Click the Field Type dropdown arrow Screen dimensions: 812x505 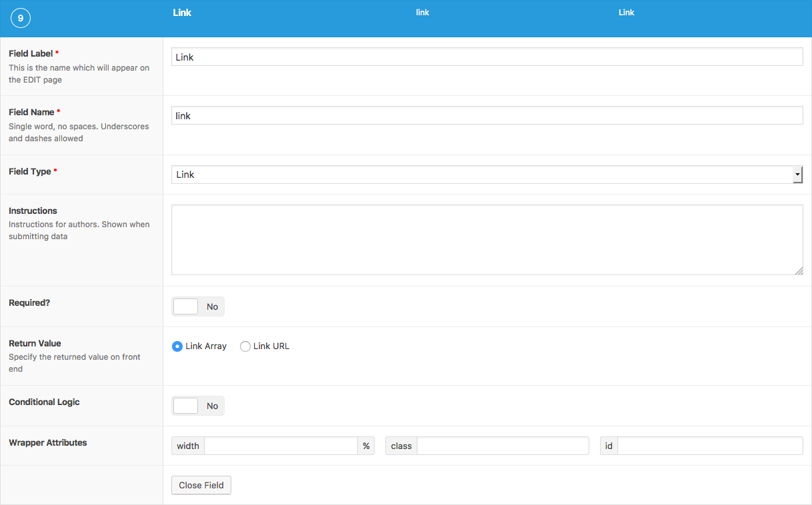click(x=797, y=175)
